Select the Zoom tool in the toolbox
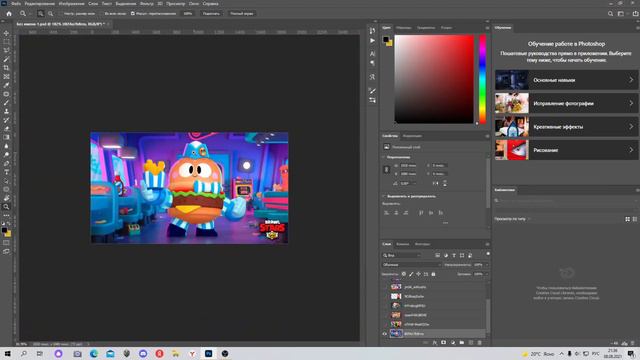Image resolution: width=640 pixels, height=360 pixels. coord(6,207)
